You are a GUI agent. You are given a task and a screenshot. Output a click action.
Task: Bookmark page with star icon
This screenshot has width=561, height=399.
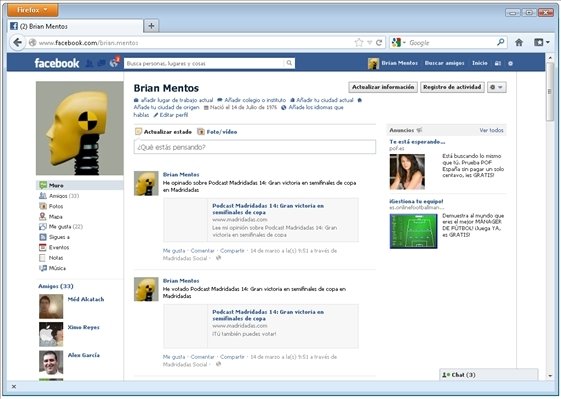[x=359, y=43]
